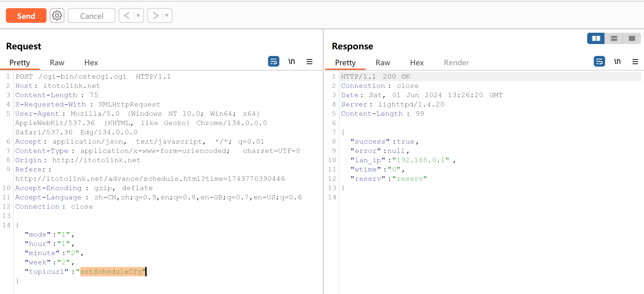Expand the back history dropdown arrow
This screenshot has width=644, height=294.
pyautogui.click(x=138, y=16)
